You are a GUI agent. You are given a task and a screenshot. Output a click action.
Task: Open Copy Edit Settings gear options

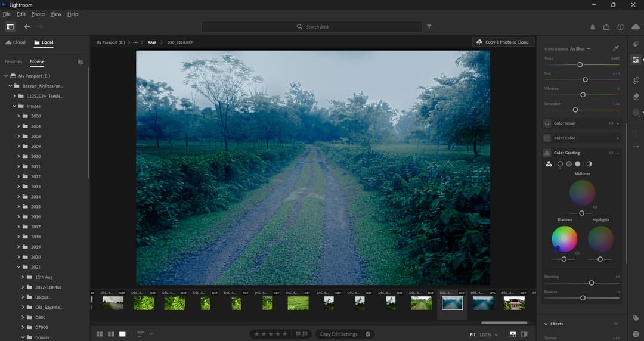(368, 334)
